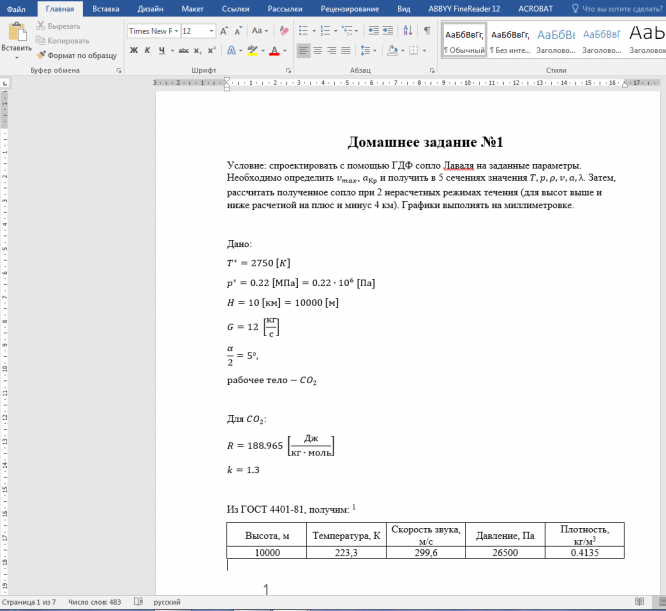The height and width of the screenshot is (611, 666).
Task: Decrease font size with the shrink icon
Action: 238,31
